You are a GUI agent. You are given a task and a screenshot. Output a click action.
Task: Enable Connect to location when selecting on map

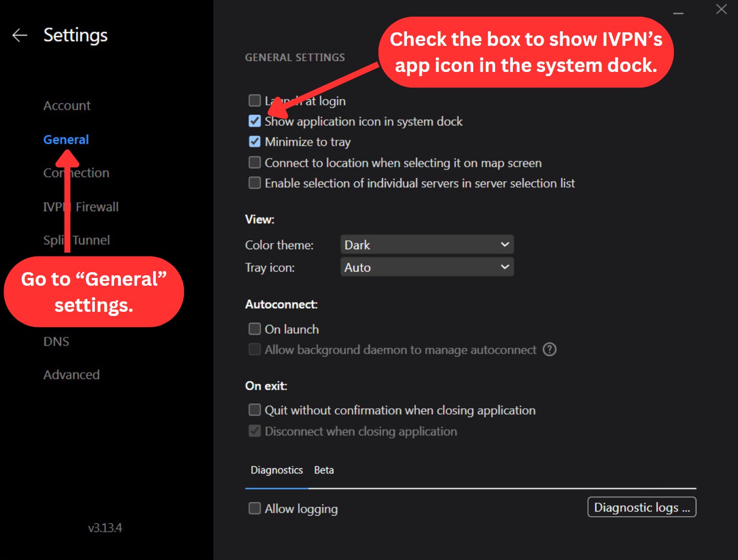click(x=254, y=162)
